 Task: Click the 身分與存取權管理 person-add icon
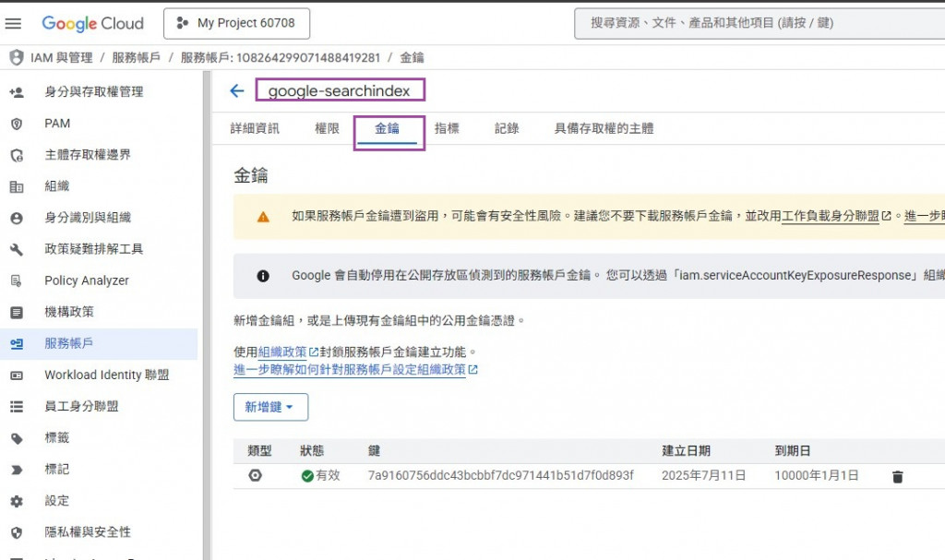pos(17,92)
